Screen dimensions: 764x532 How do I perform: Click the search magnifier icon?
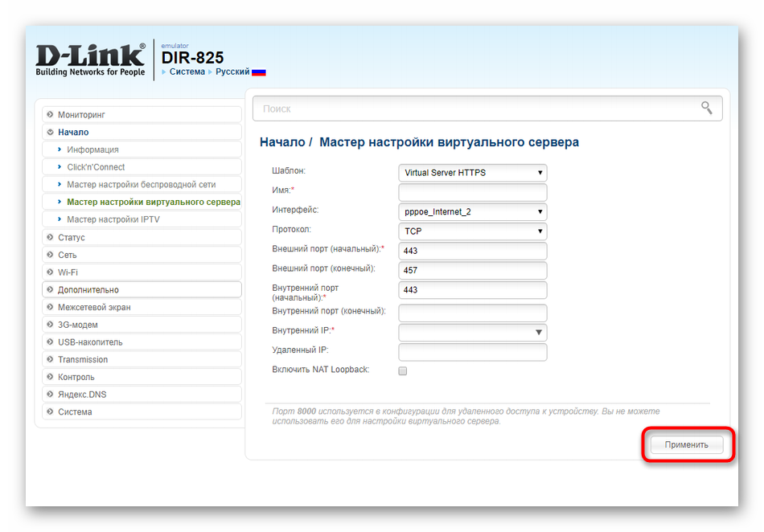click(x=706, y=108)
